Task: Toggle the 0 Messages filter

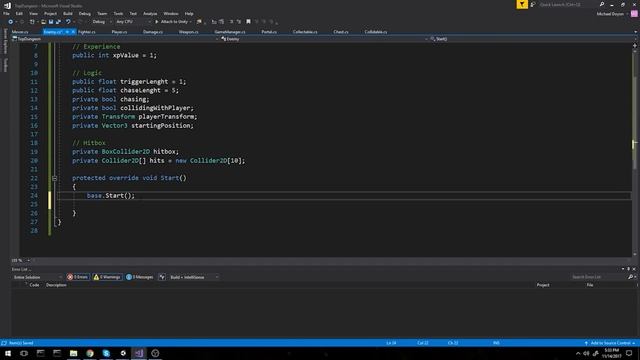Action: pyautogui.click(x=140, y=277)
